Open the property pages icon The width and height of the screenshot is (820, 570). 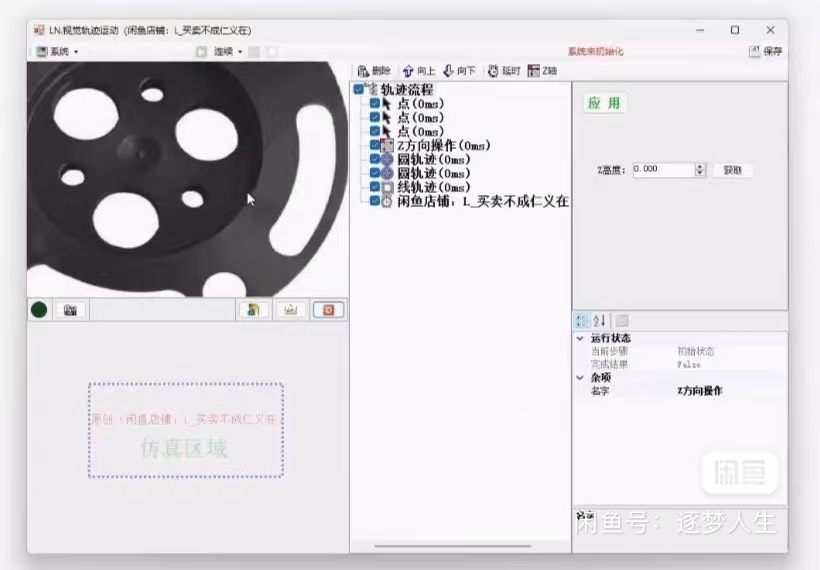click(621, 321)
